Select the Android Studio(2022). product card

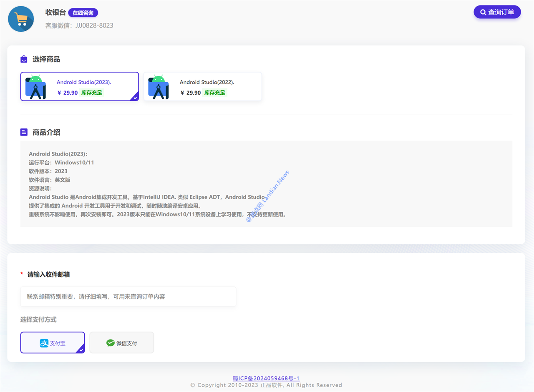click(203, 86)
